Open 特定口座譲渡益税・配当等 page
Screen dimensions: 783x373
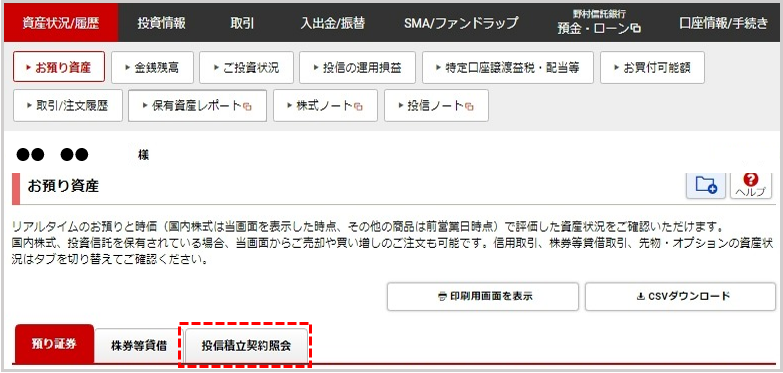pyautogui.click(x=508, y=67)
